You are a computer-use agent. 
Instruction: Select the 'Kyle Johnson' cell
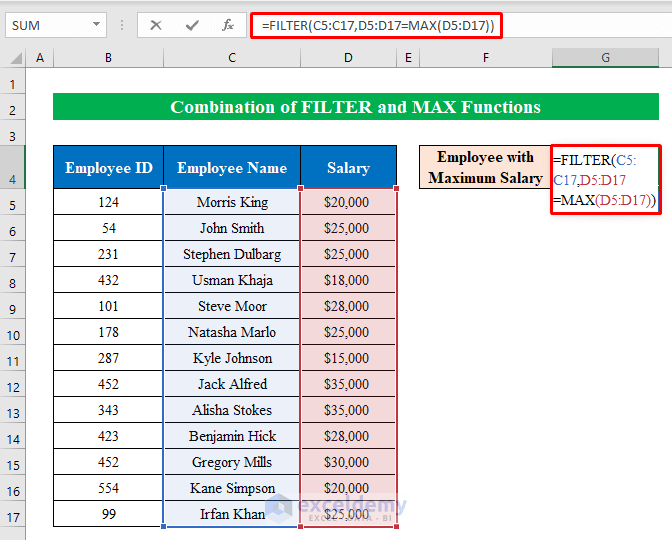tap(232, 358)
